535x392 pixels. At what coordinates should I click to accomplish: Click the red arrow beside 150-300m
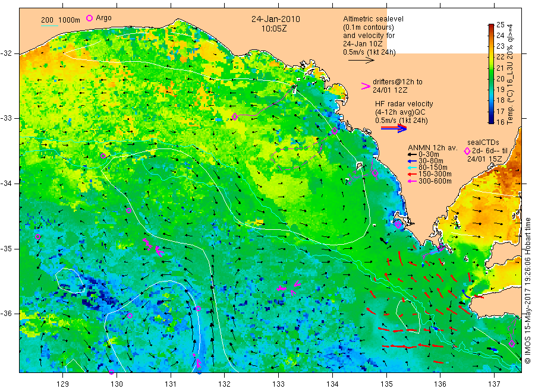pyautogui.click(x=412, y=174)
